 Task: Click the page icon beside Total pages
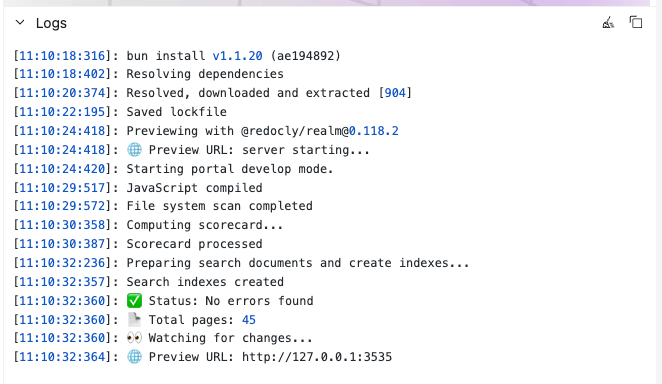point(134,319)
